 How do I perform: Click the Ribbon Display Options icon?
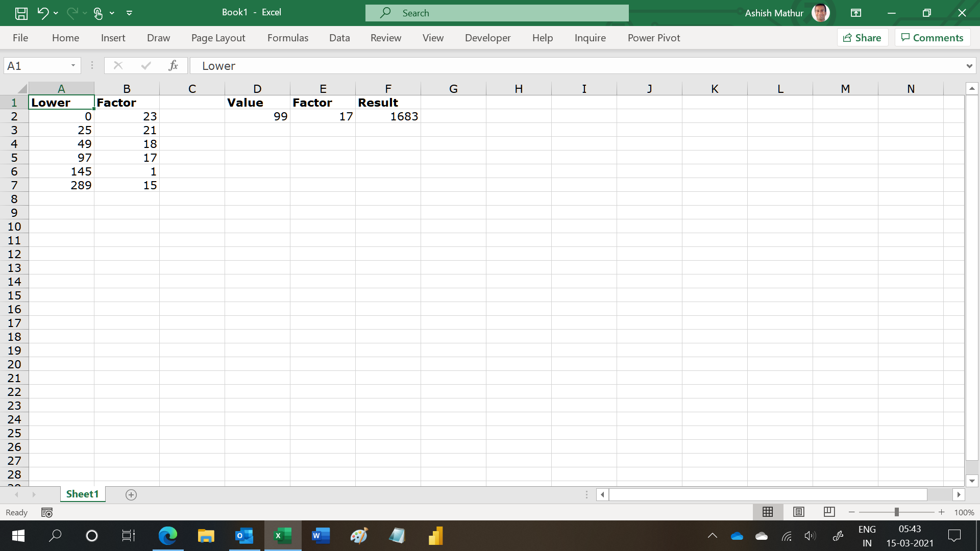856,13
